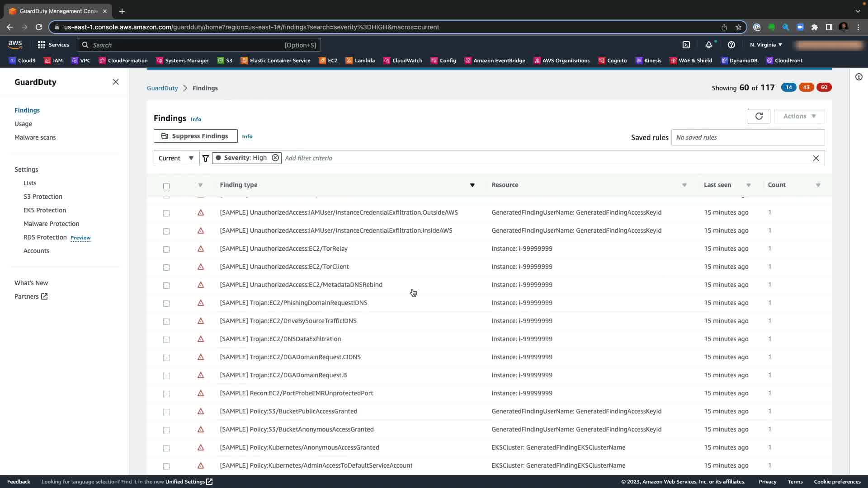Open the info panel icon at right
The height and width of the screenshot is (488, 868).
pyautogui.click(x=859, y=77)
